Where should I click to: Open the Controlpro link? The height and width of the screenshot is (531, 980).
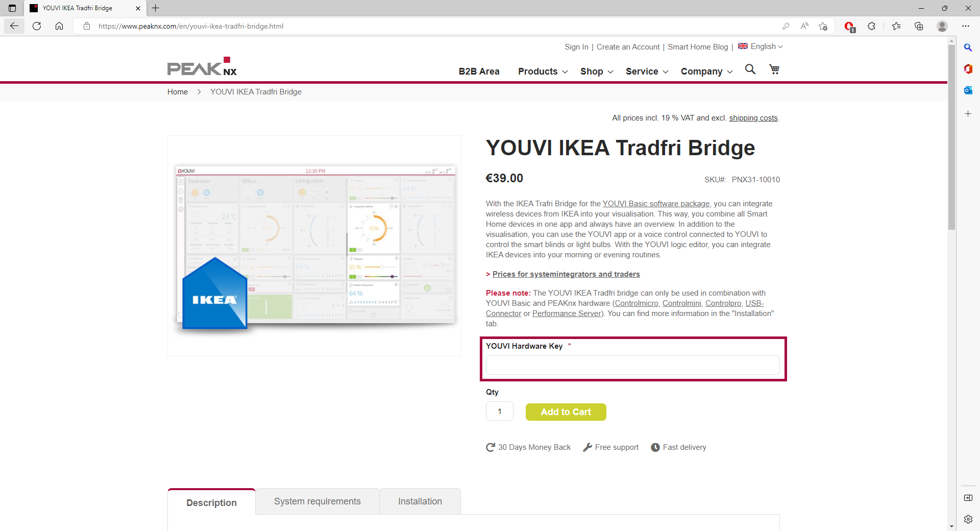click(723, 303)
